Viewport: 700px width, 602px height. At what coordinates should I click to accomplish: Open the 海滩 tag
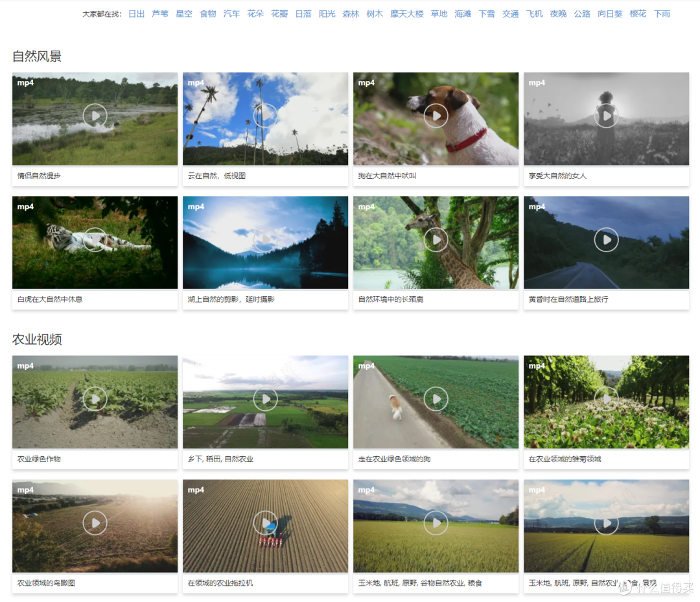point(463,14)
